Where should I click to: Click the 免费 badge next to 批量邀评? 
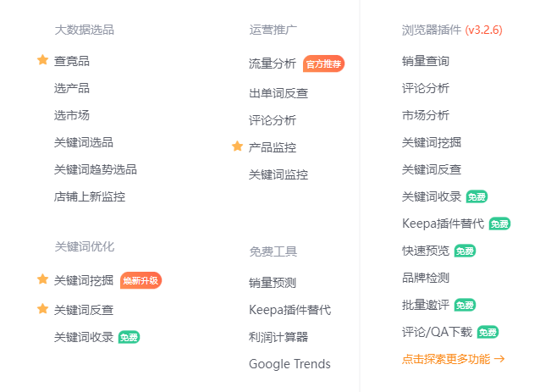465,305
